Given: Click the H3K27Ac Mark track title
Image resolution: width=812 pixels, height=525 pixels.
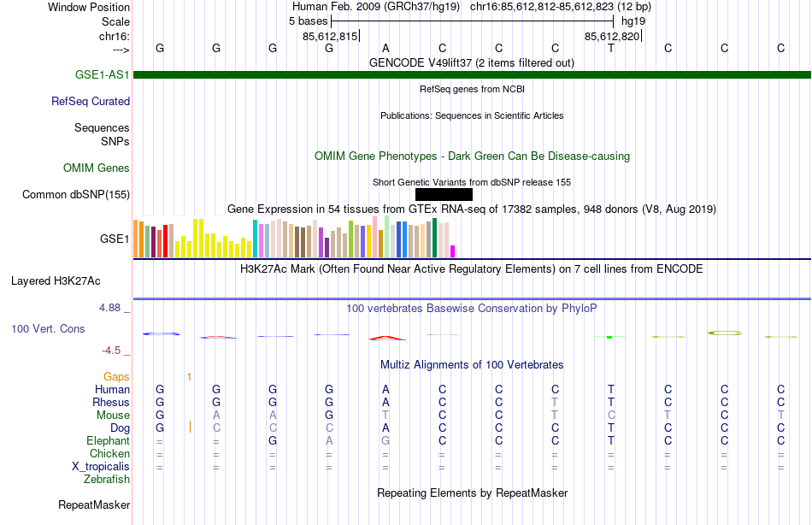Looking at the screenshot, I should [472, 269].
